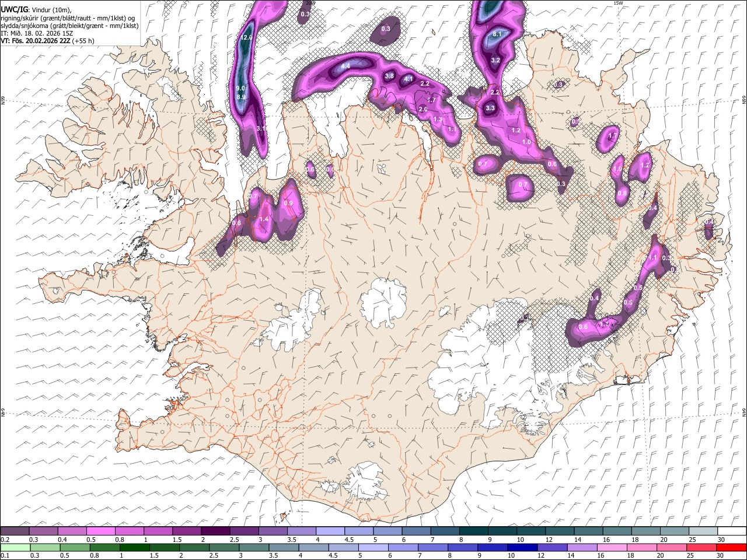Screen dimensions: 747x560
Task: Click the 0.8 value on the eastern map
Action: [x=622, y=194]
